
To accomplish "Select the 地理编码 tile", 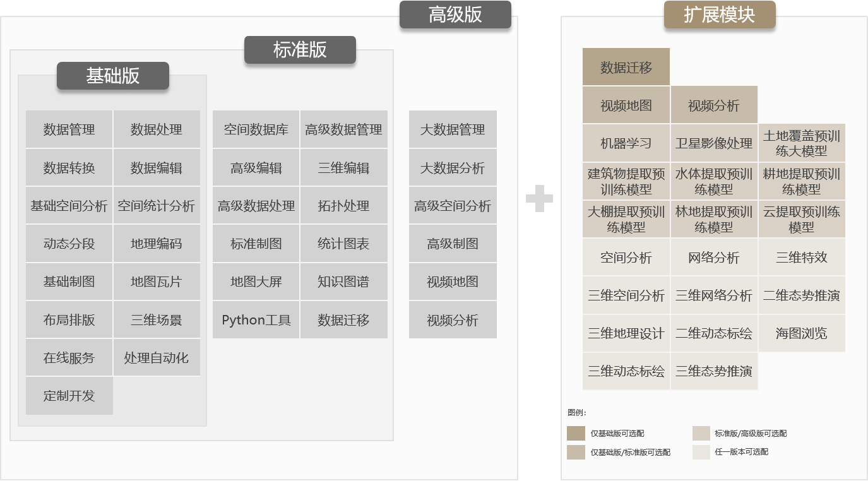I will 157,244.
